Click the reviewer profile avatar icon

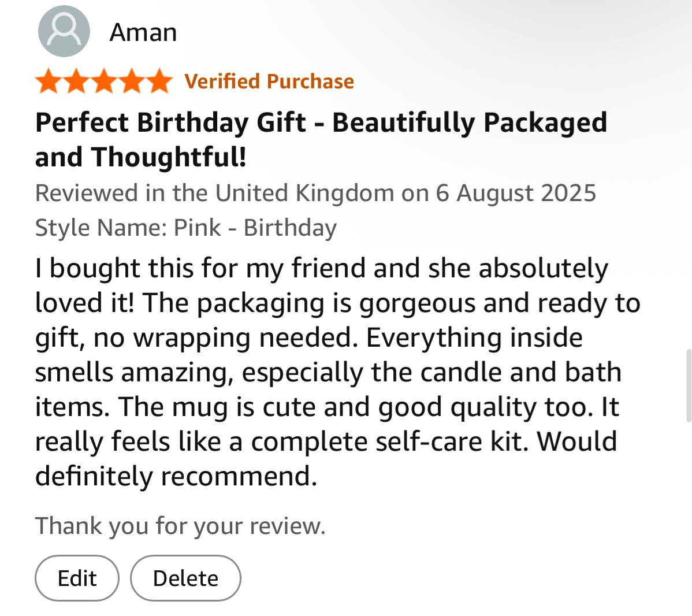64,32
